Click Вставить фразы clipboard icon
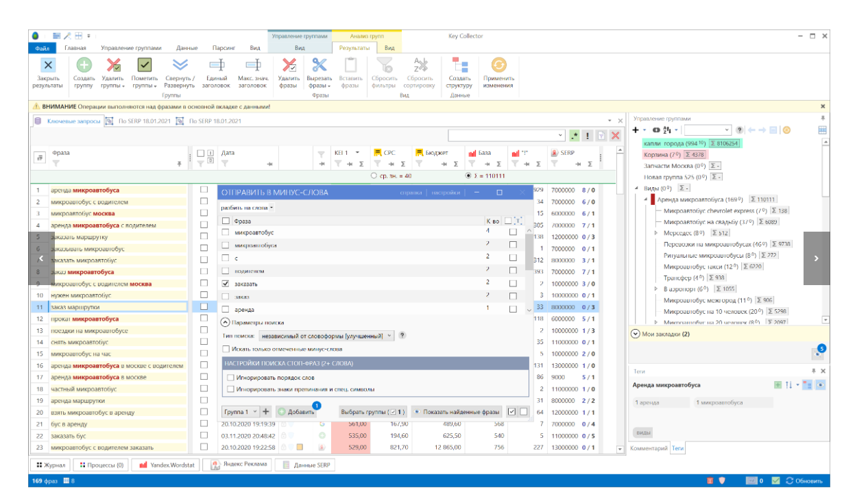 click(350, 66)
